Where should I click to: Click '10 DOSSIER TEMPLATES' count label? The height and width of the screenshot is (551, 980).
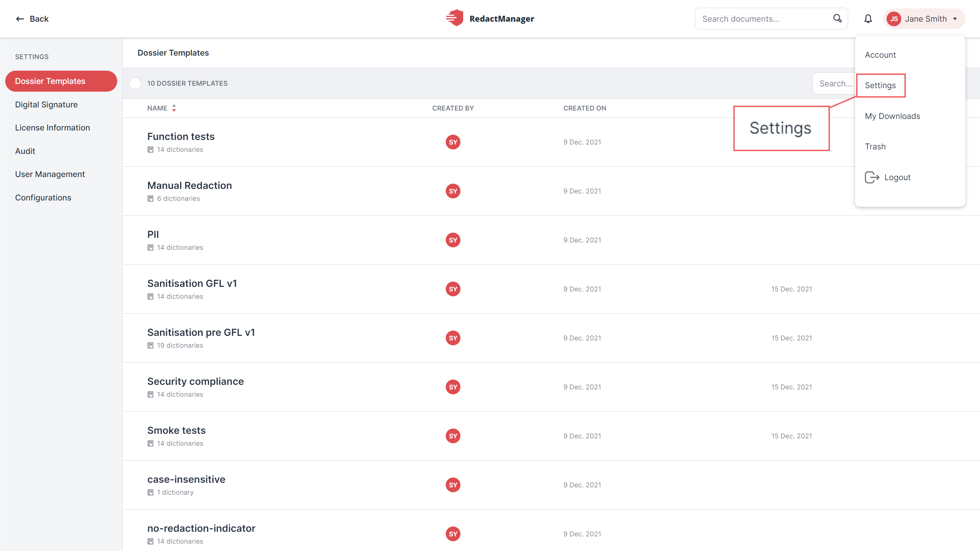point(187,83)
